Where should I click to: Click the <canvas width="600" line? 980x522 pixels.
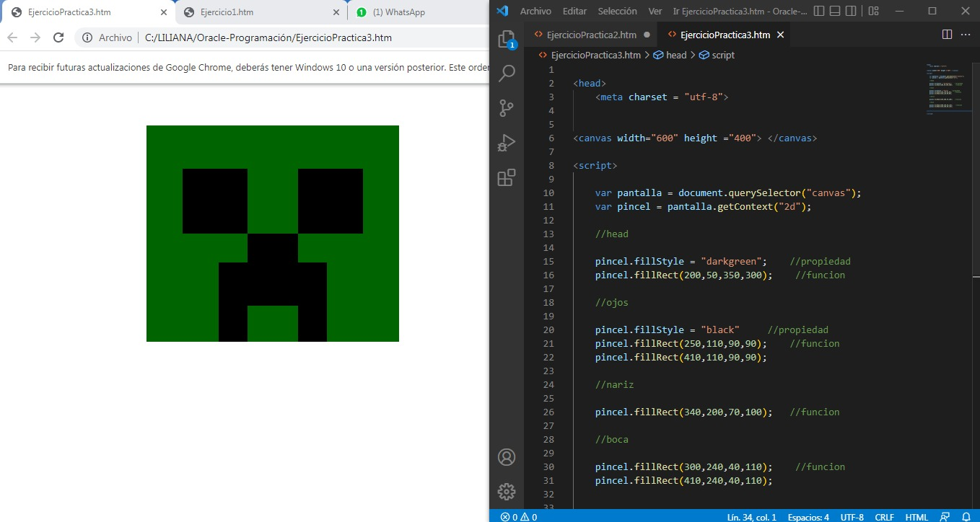pyautogui.click(x=695, y=138)
